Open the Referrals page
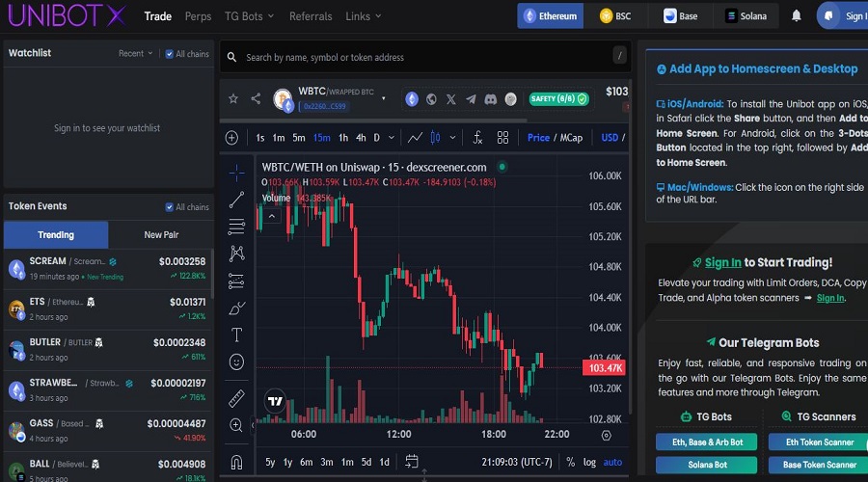The width and height of the screenshot is (868, 482). tap(311, 16)
